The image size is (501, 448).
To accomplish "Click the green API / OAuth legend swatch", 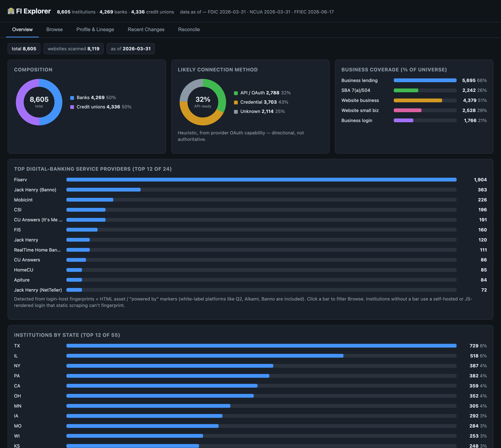I will pos(236,93).
